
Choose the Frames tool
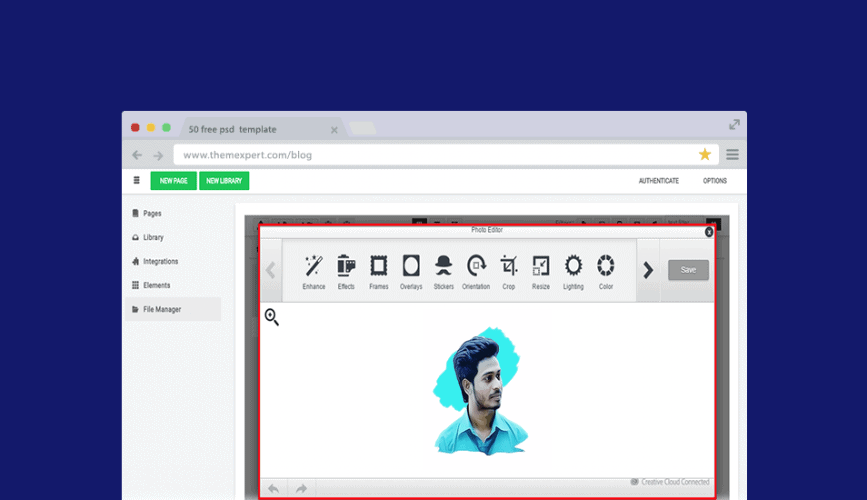click(x=379, y=272)
